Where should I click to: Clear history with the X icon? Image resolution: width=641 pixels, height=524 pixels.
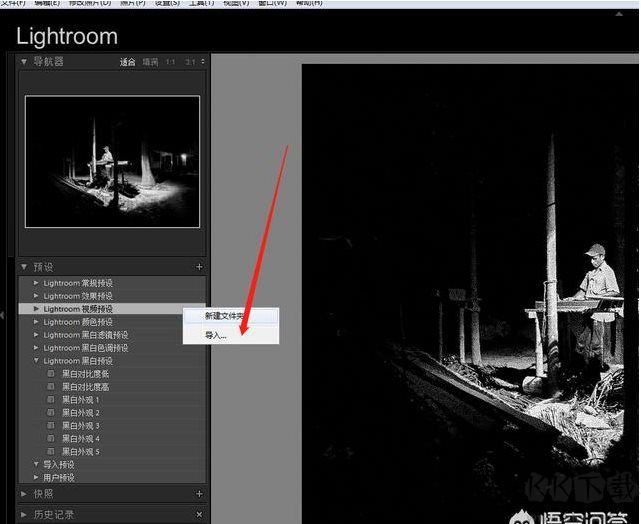(199, 514)
